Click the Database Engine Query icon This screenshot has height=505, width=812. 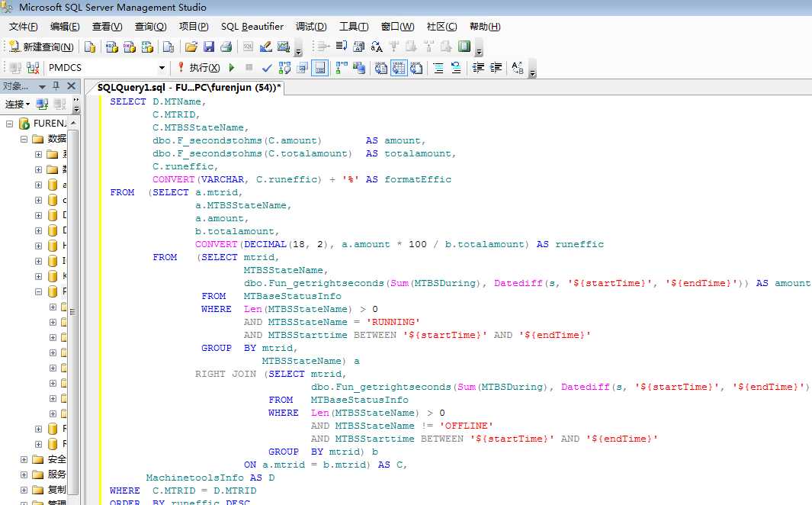click(x=90, y=47)
